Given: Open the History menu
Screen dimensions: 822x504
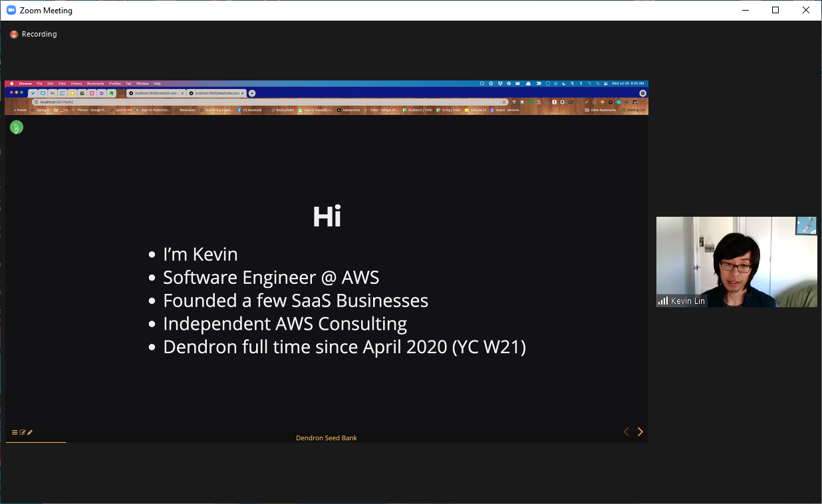Looking at the screenshot, I should click(76, 84).
